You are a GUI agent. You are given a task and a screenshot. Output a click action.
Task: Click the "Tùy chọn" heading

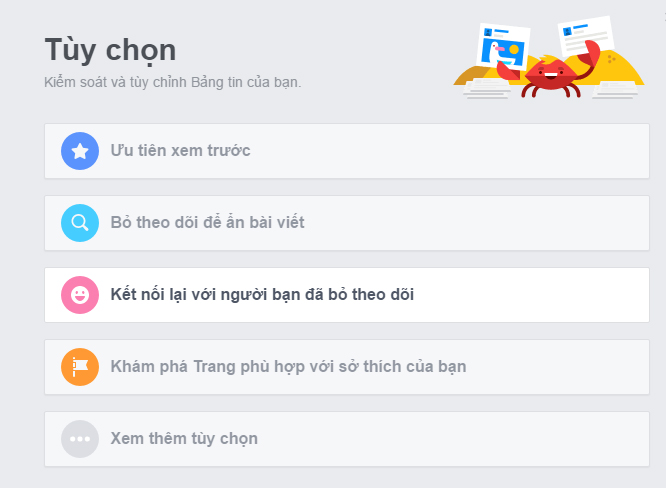(110, 50)
